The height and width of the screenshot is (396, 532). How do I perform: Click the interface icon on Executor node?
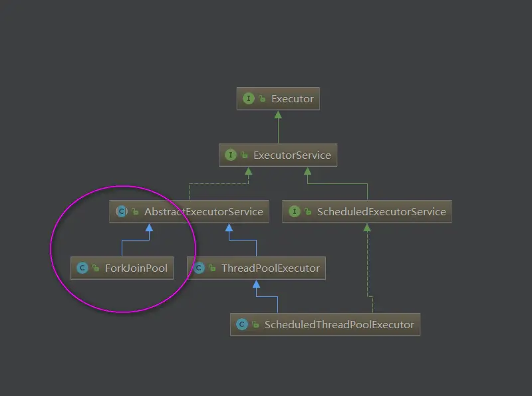248,98
